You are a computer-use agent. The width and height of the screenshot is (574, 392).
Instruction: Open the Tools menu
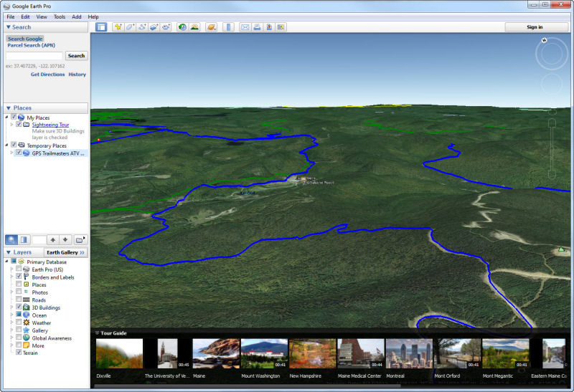[59, 16]
